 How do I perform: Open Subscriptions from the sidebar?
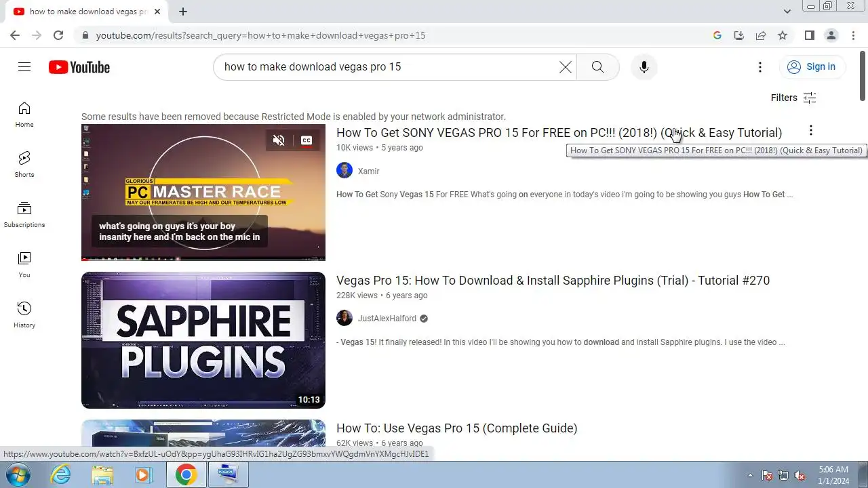(x=24, y=215)
